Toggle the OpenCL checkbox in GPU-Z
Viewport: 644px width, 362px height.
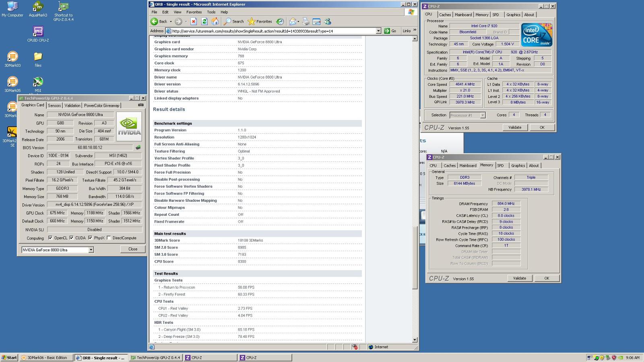[x=50, y=238]
